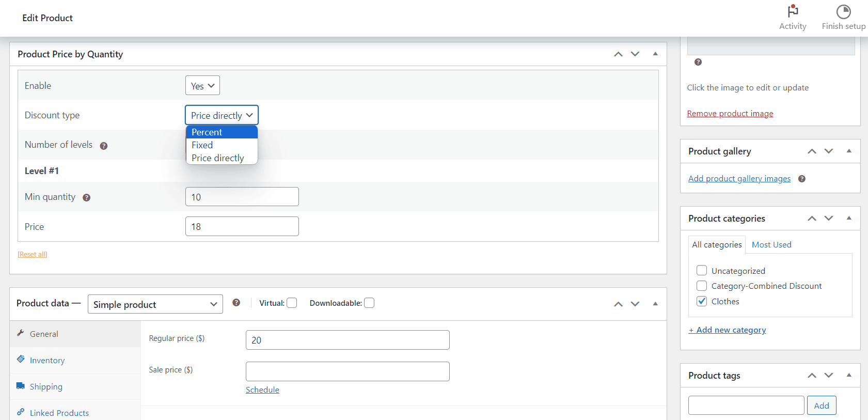Click the Reset all link
Viewport: 868px width, 420px height.
(33, 254)
